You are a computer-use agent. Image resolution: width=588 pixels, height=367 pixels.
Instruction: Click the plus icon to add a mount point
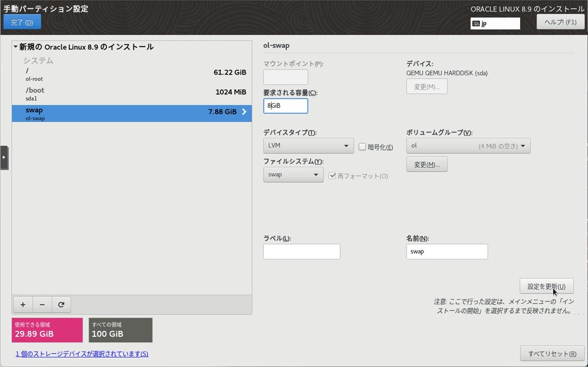pyautogui.click(x=23, y=304)
